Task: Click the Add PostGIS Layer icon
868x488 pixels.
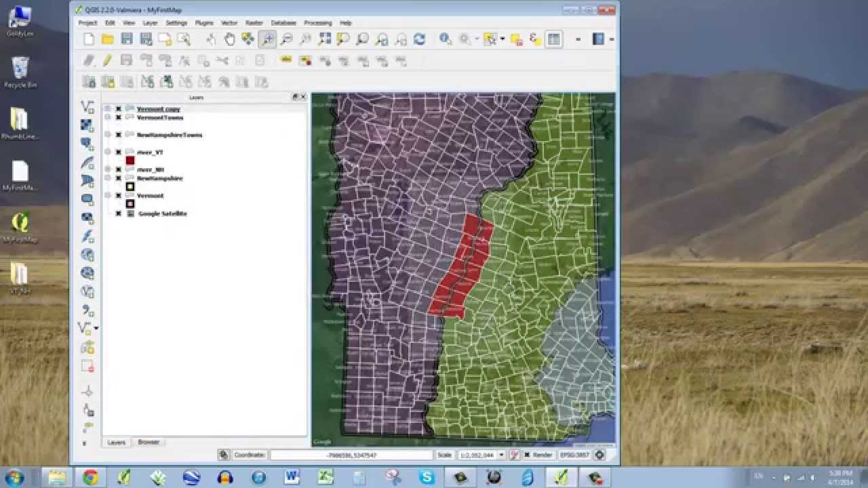Action: pyautogui.click(x=87, y=144)
